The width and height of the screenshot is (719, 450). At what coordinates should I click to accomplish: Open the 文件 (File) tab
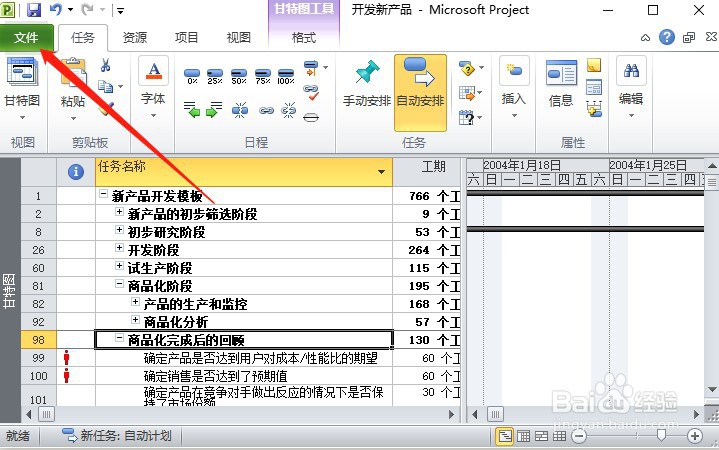pos(26,38)
